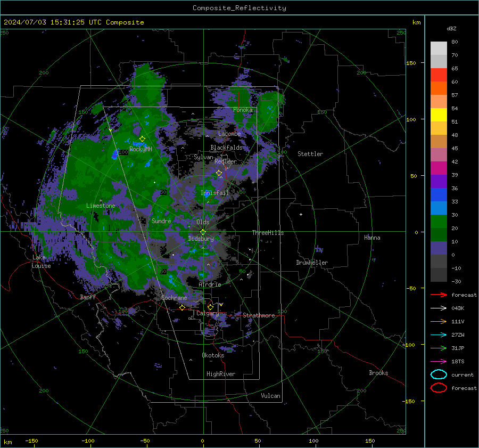Pick the slate purple 10 dBZ swatch

click(439, 248)
